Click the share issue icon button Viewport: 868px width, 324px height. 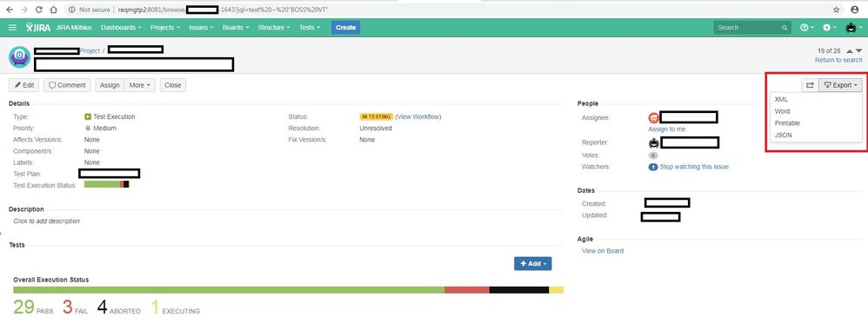click(x=810, y=85)
